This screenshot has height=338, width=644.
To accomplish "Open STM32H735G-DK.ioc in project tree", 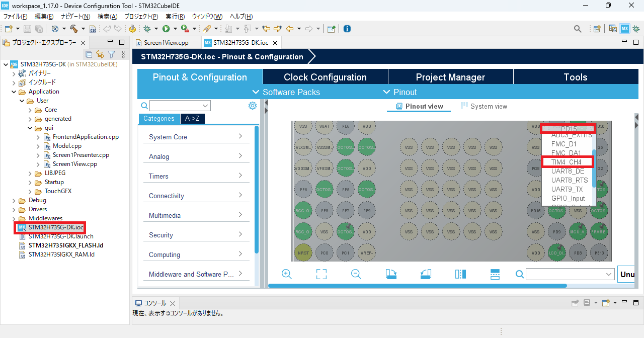I will tap(55, 227).
